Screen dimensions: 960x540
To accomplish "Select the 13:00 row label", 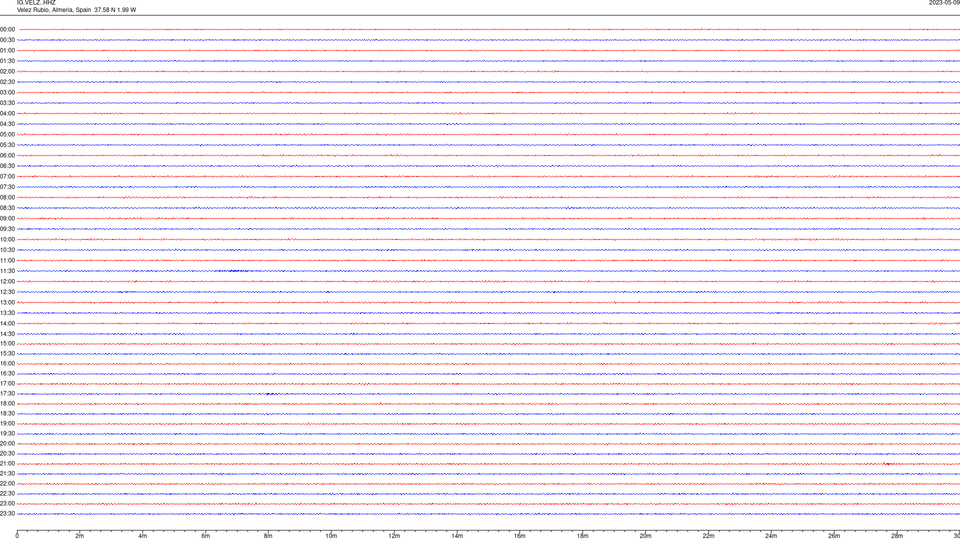I will coord(7,302).
